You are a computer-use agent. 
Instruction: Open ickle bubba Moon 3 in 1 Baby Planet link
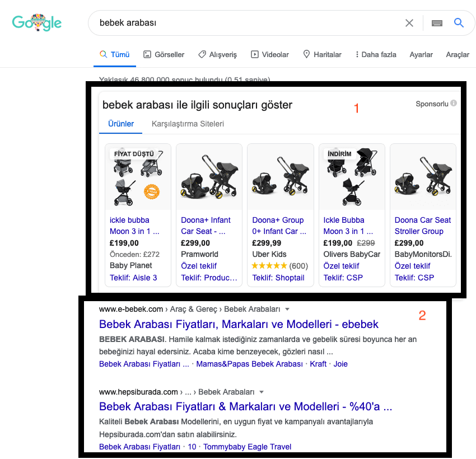(134, 226)
